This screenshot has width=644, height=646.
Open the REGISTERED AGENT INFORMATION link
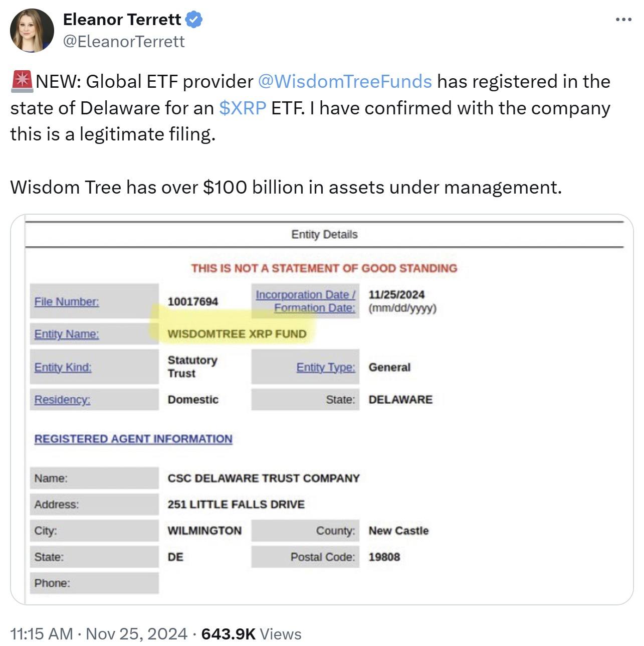pyautogui.click(x=133, y=438)
